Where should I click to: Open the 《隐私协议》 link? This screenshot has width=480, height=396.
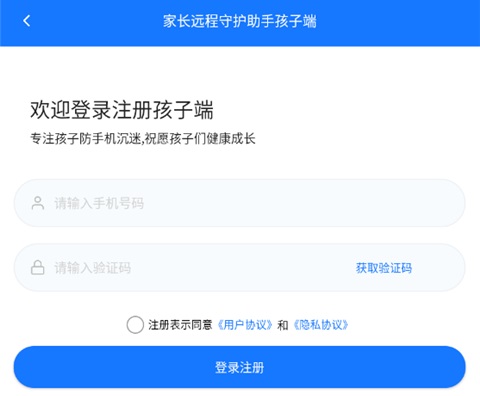(x=321, y=325)
